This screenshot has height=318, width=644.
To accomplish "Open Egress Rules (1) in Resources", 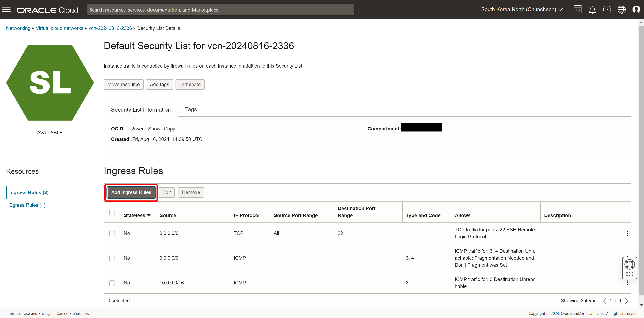I will click(27, 205).
